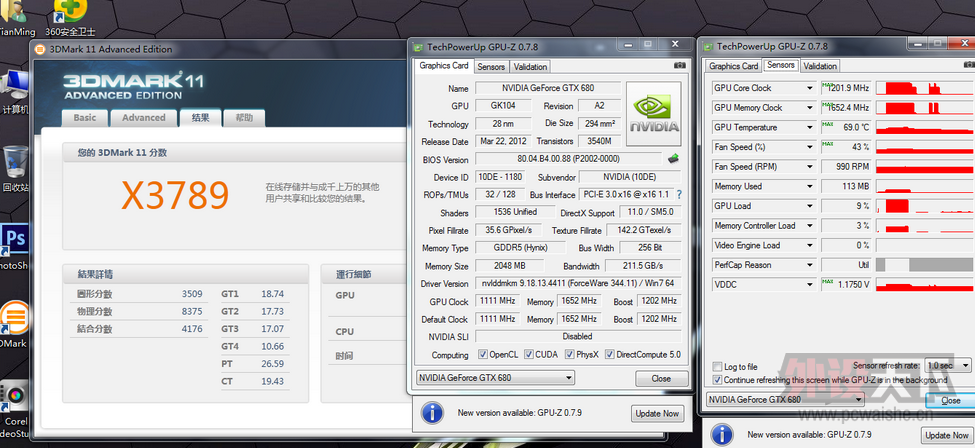This screenshot has width=975, height=448.
Task: Click GPU-Z title icon of Sensors window
Action: click(708, 47)
